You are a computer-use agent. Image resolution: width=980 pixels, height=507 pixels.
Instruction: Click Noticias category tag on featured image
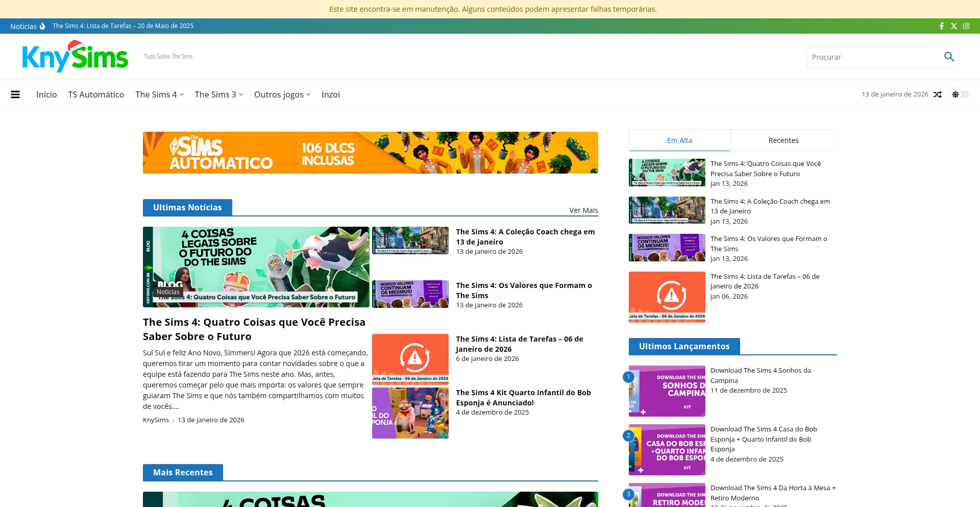[168, 292]
